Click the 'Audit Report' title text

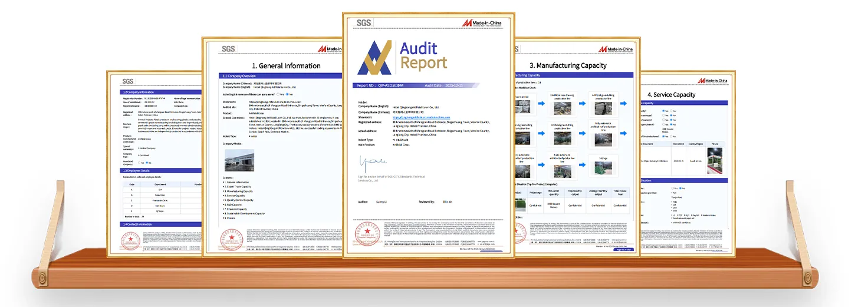coord(423,56)
